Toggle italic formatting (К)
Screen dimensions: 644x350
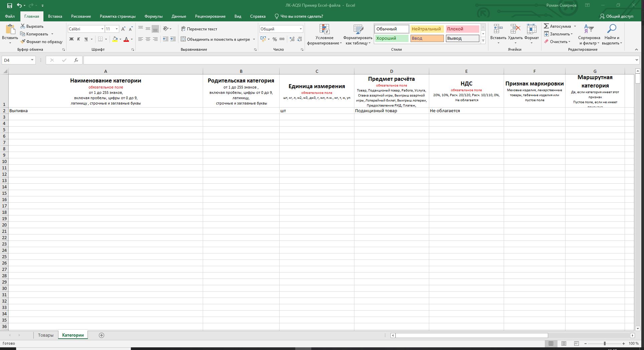[x=78, y=39]
